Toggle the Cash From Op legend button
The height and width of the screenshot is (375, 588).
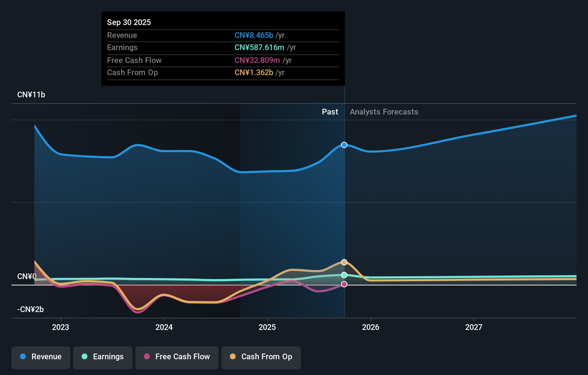261,357
